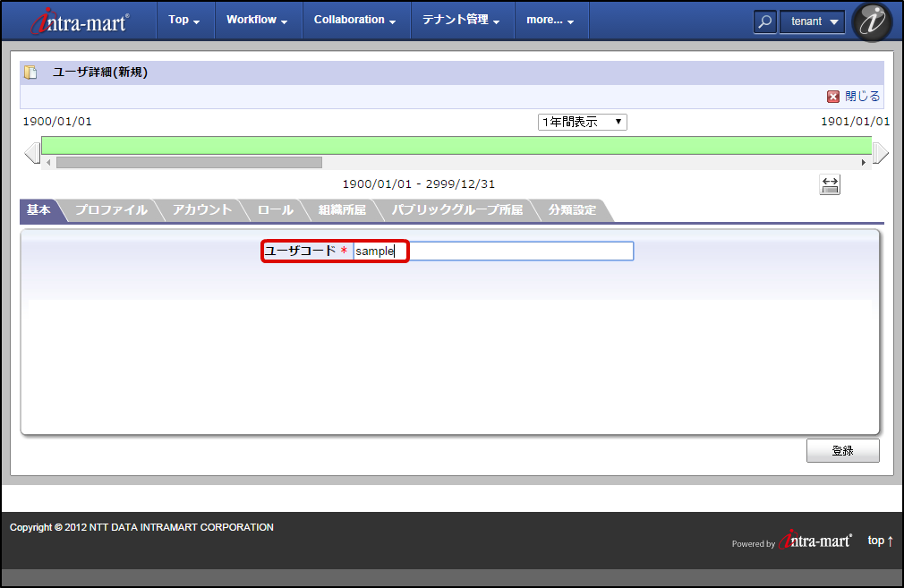Click the intra-mart logo in the header
The height and width of the screenshot is (588, 904).
pyautogui.click(x=79, y=21)
